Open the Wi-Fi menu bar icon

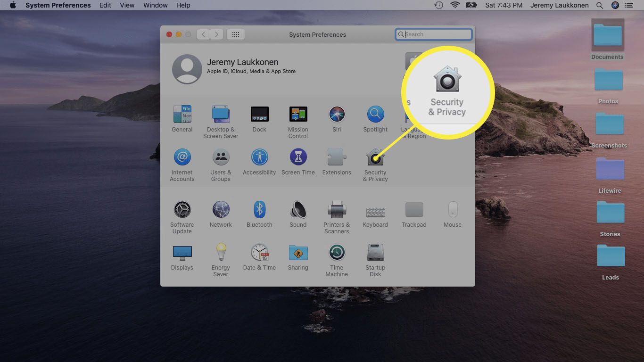pyautogui.click(x=455, y=5)
